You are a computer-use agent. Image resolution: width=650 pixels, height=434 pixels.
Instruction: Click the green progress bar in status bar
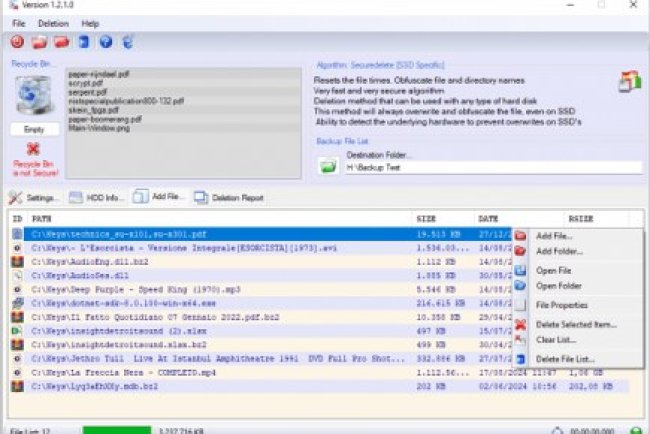117,430
